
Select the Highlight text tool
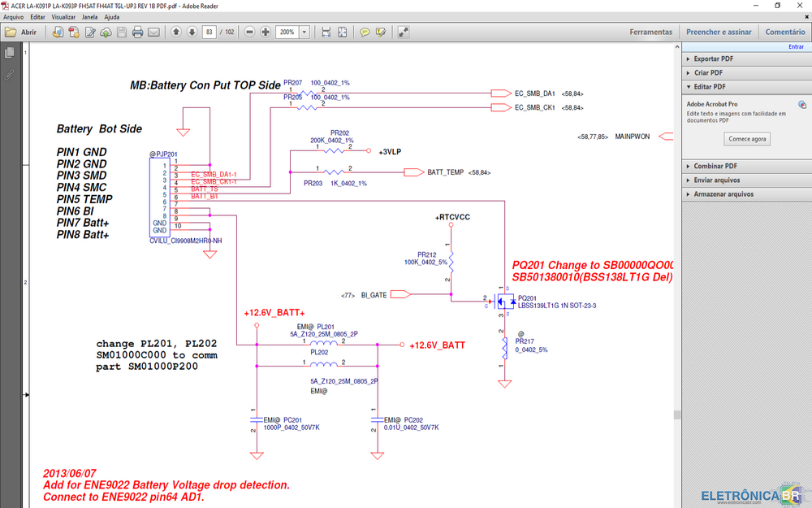tap(380, 32)
